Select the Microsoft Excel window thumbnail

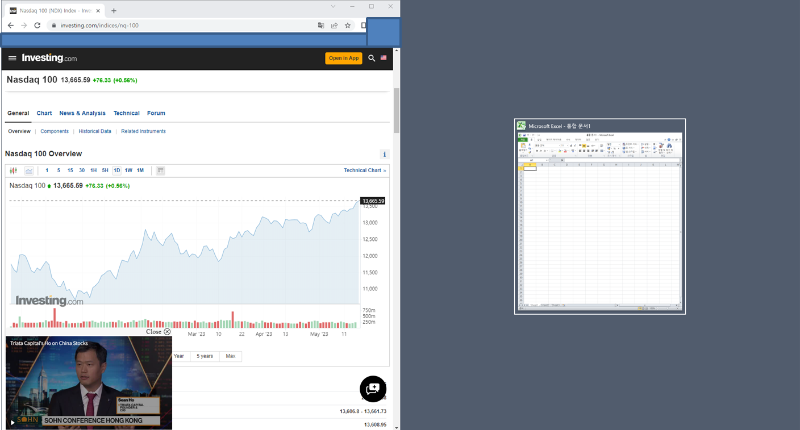pos(600,216)
